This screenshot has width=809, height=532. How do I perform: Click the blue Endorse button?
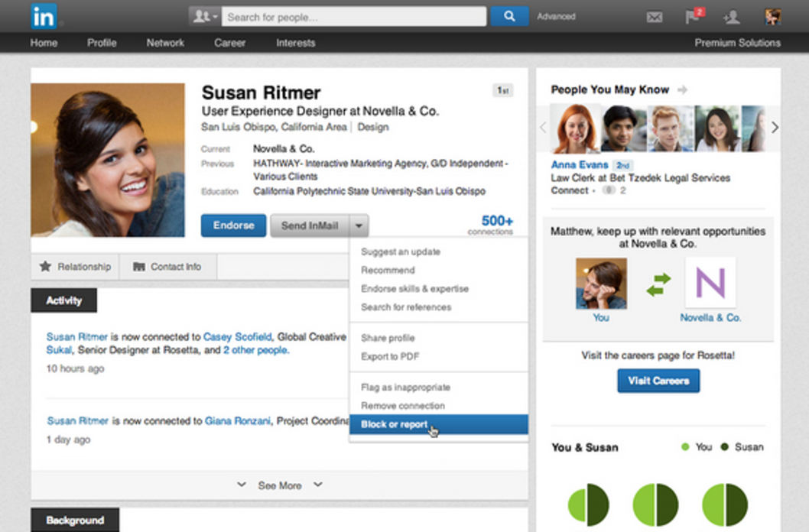233,225
